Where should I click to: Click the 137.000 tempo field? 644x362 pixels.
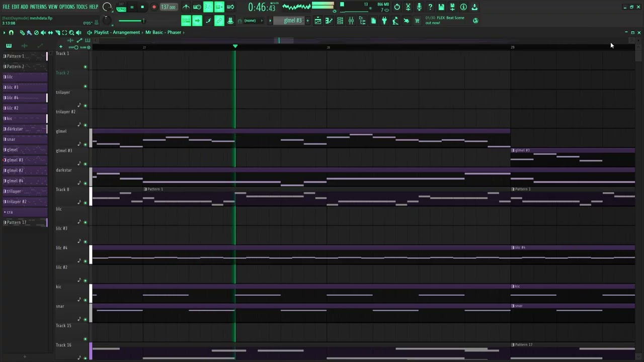169,7
